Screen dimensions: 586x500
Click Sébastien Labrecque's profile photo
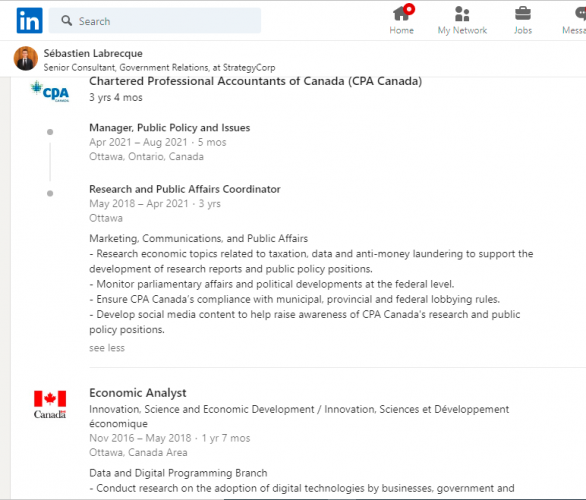click(26, 59)
